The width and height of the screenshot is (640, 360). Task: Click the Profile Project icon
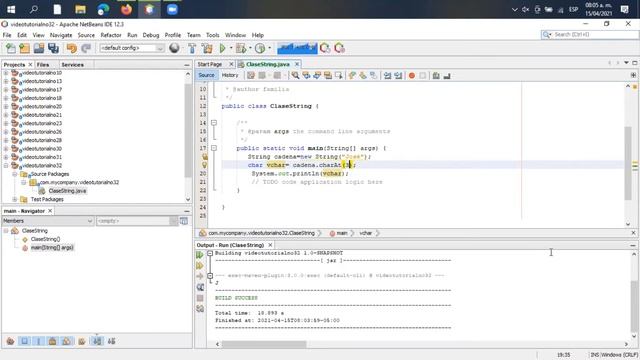(260, 48)
